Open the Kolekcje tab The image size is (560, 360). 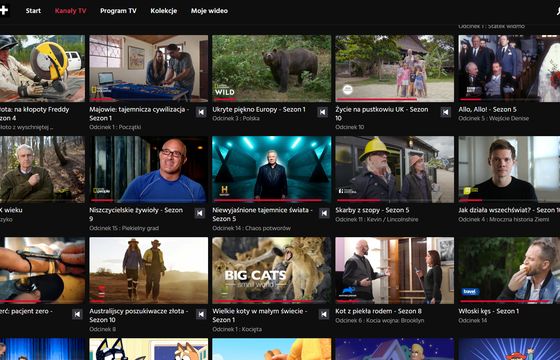(164, 11)
